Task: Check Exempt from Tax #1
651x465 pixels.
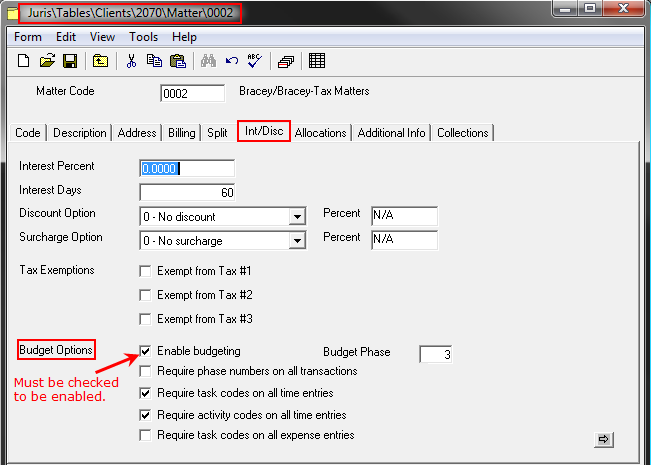Action: 146,271
